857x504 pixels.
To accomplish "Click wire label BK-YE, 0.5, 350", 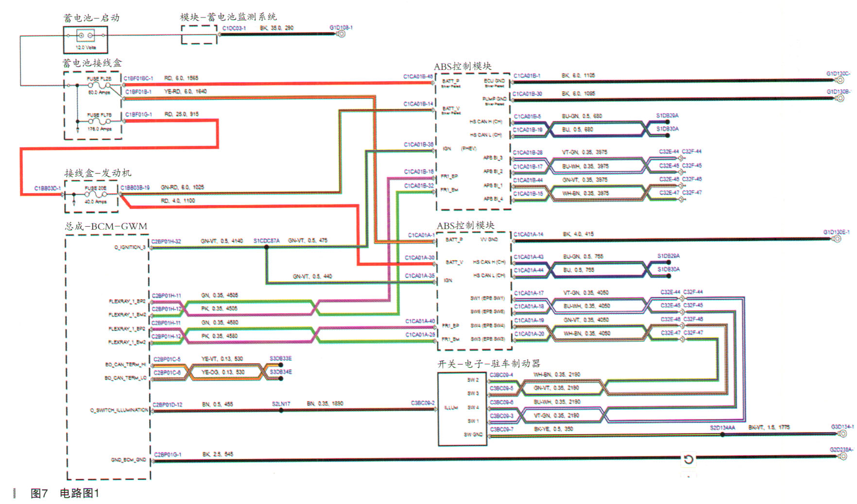I will [x=553, y=429].
